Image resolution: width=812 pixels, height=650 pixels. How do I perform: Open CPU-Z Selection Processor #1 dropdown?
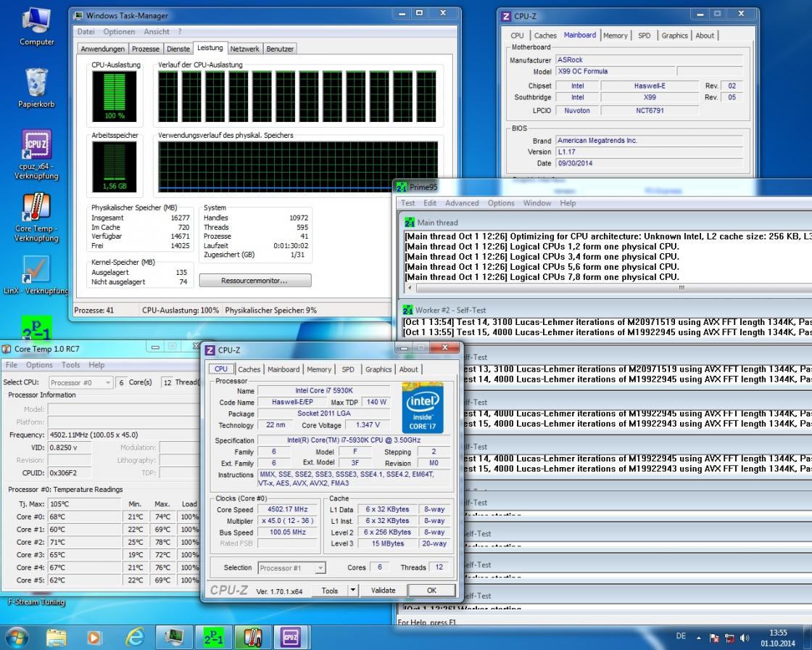tap(291, 567)
